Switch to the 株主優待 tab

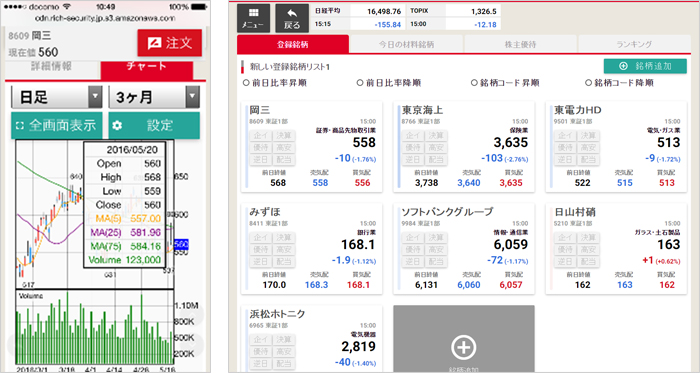(x=521, y=44)
